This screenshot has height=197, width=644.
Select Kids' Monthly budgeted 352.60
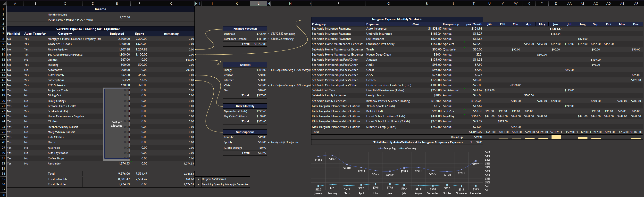[125, 75]
